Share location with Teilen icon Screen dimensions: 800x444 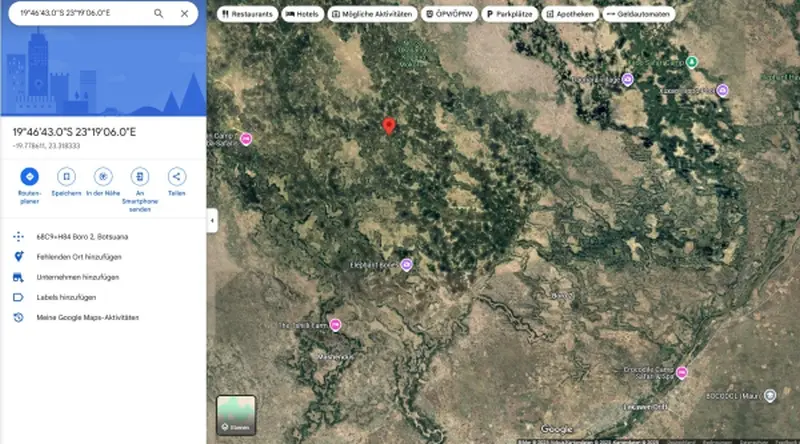(177, 177)
